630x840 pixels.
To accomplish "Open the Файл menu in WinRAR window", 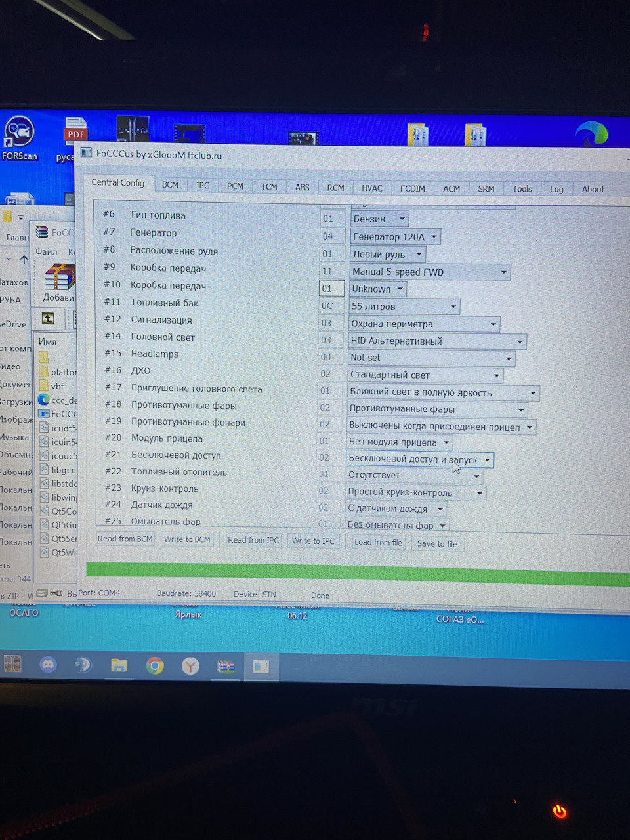I will point(47,251).
